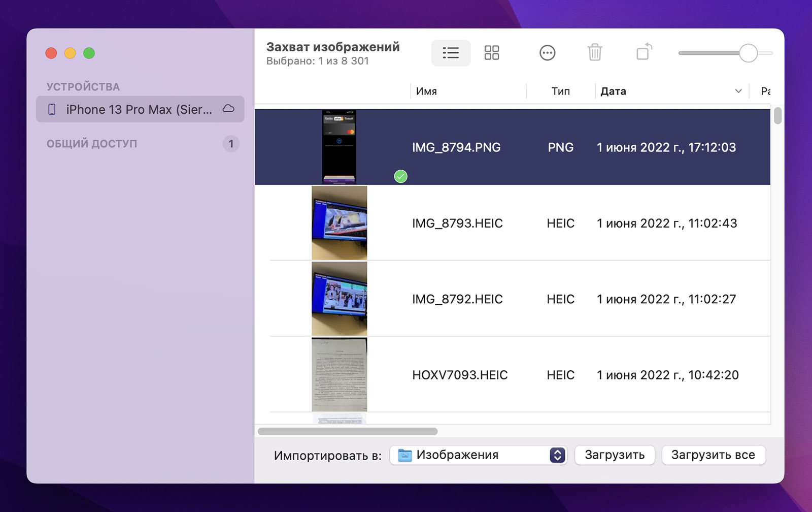Click the Загрузить button
This screenshot has height=512, width=812.
point(615,455)
